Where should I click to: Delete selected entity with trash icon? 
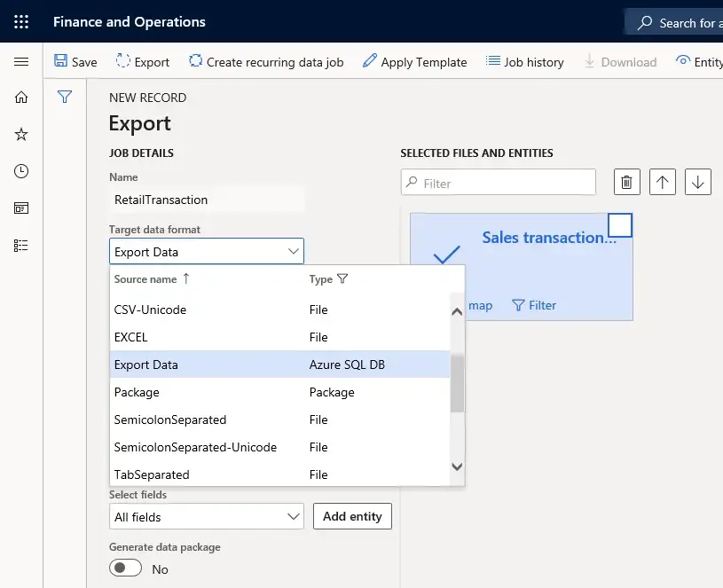(626, 182)
